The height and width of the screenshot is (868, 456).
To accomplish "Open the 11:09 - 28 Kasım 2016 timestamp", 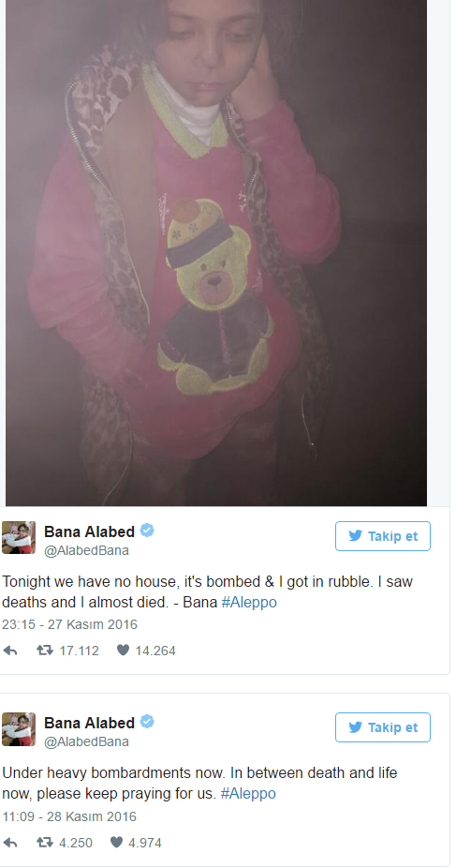I will (69, 816).
